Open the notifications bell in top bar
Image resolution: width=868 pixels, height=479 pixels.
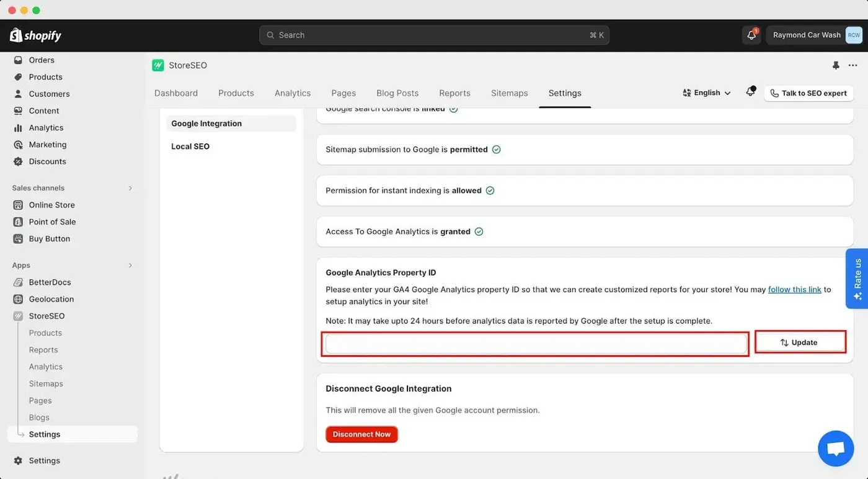(x=751, y=35)
